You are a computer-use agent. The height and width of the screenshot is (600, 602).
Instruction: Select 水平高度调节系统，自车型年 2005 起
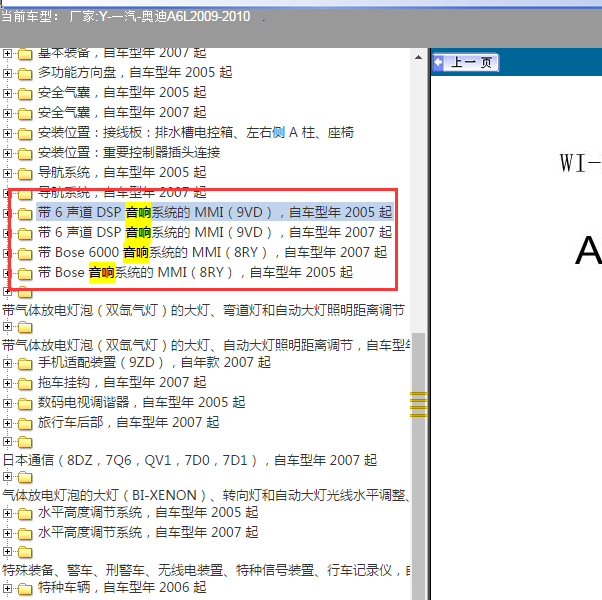tap(148, 512)
